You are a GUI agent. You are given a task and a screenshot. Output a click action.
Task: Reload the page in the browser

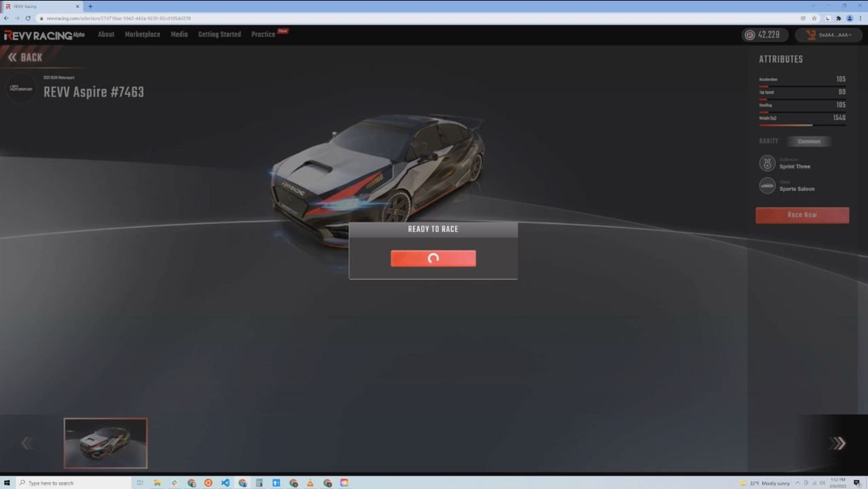(27, 18)
